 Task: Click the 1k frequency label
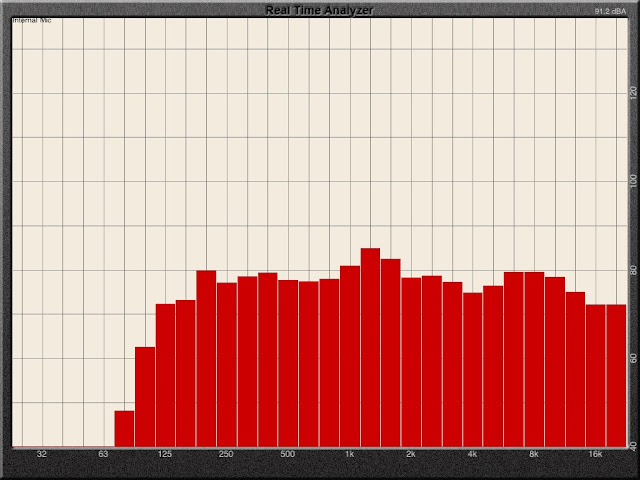[x=349, y=454]
